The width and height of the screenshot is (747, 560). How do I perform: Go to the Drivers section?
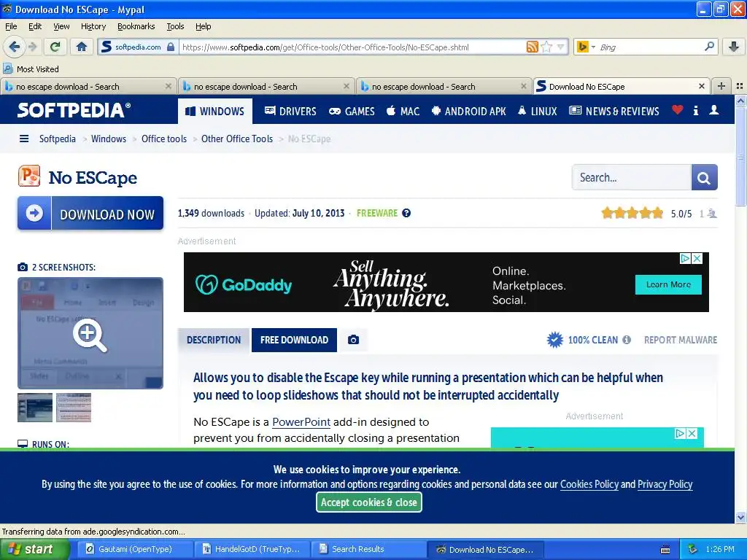coord(290,112)
